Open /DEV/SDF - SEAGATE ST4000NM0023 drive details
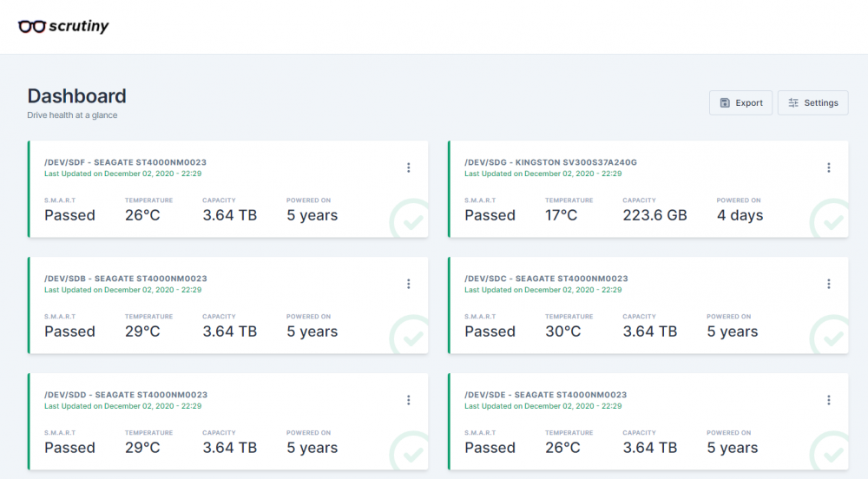This screenshot has height=479, width=868. pyautogui.click(x=125, y=162)
